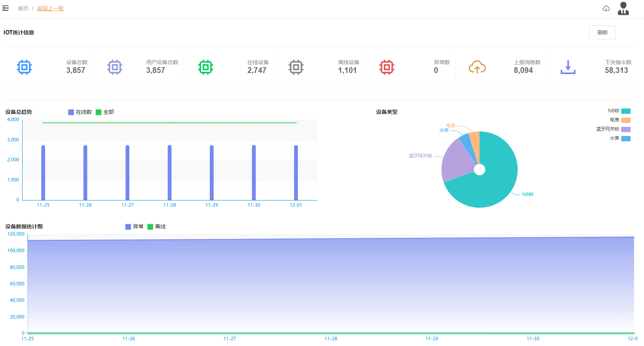Click the 用户设备总数 label
The width and height of the screenshot is (644, 346).
[x=162, y=62]
